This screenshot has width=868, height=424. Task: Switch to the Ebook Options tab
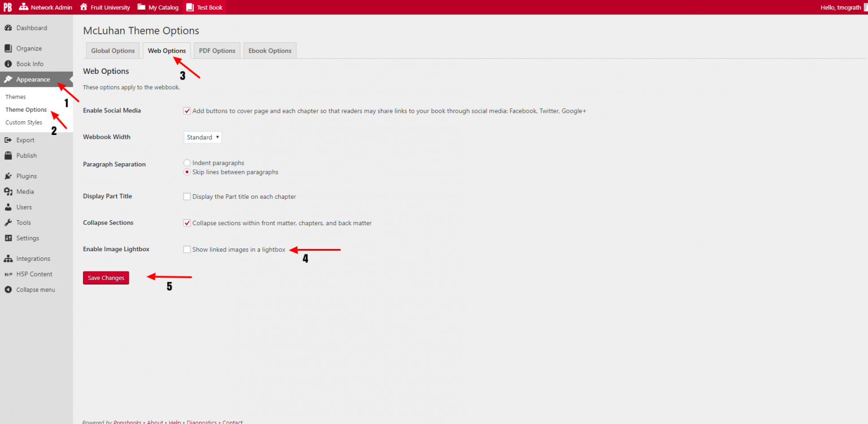(x=270, y=51)
